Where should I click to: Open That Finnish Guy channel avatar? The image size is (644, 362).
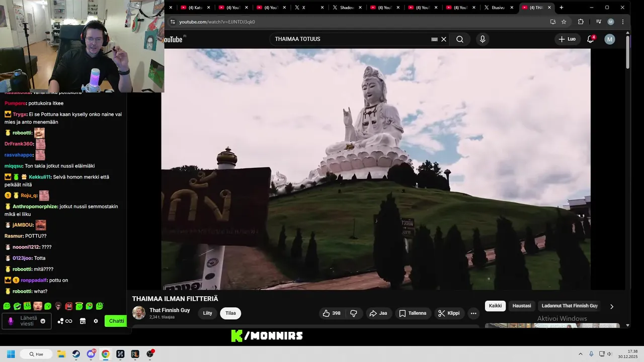click(x=139, y=313)
